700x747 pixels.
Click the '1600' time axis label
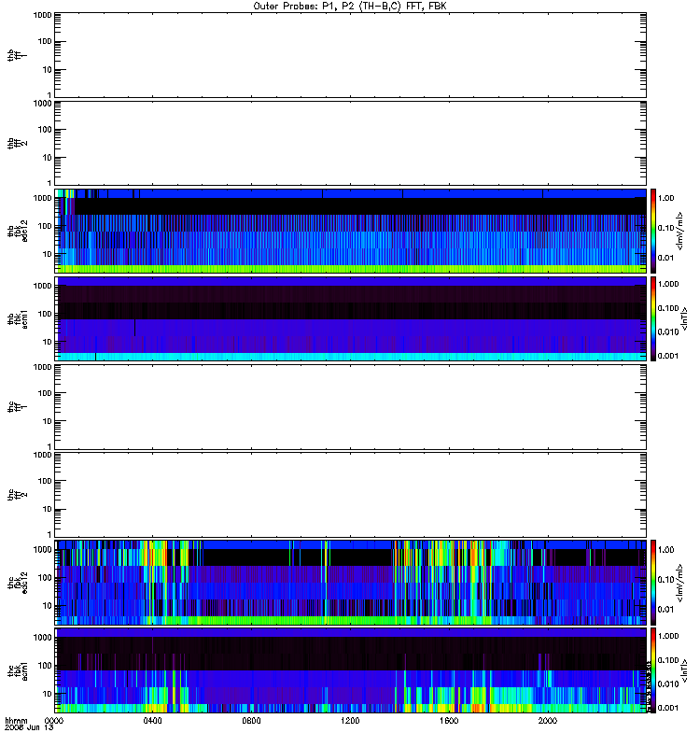click(449, 721)
